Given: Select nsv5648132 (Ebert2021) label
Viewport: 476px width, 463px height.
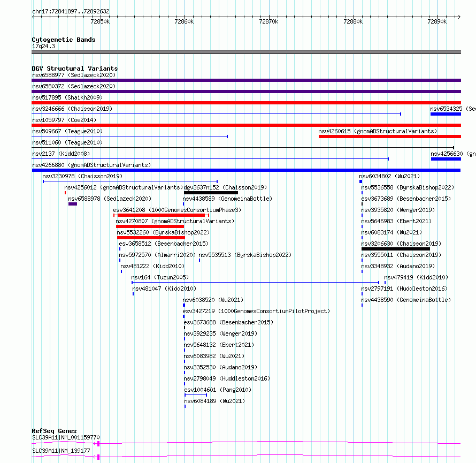Looking at the screenshot, I should [219, 345].
